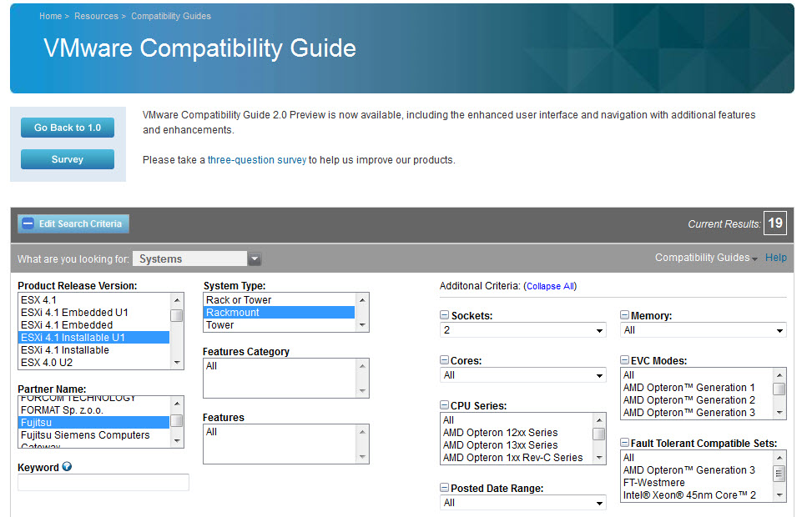Viewport: 812px width, 517px height.
Task: Select AMD Opteron 12xx Series
Action: coord(517,433)
